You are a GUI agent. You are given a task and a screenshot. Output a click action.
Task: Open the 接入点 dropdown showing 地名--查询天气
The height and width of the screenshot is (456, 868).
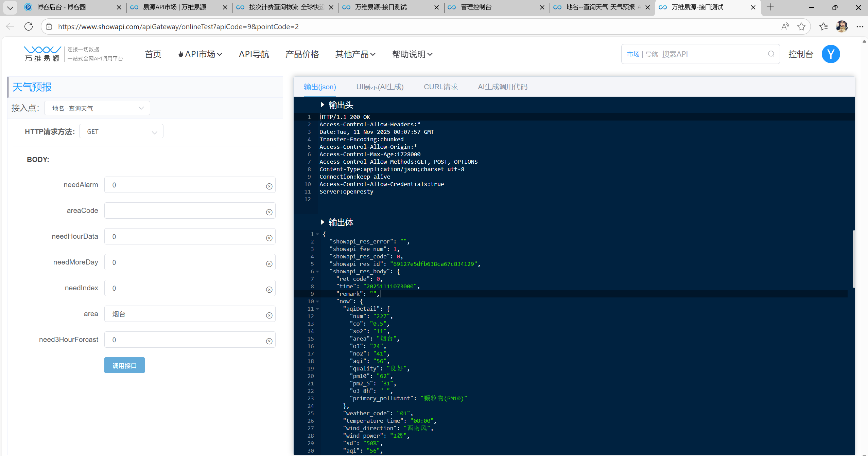[x=97, y=108]
